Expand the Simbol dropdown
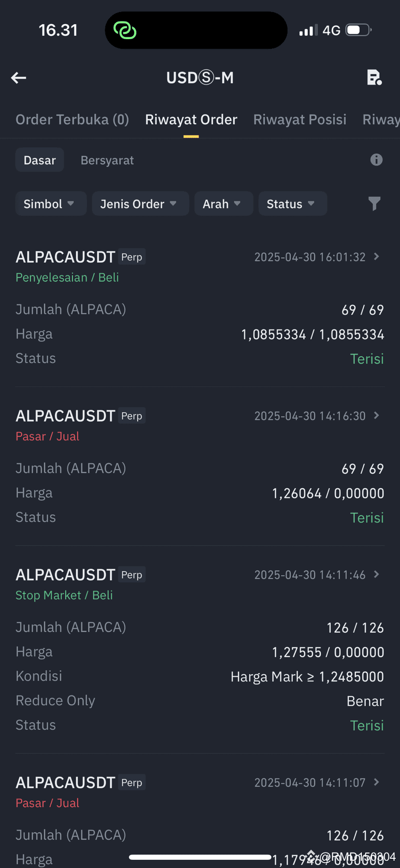 point(51,204)
